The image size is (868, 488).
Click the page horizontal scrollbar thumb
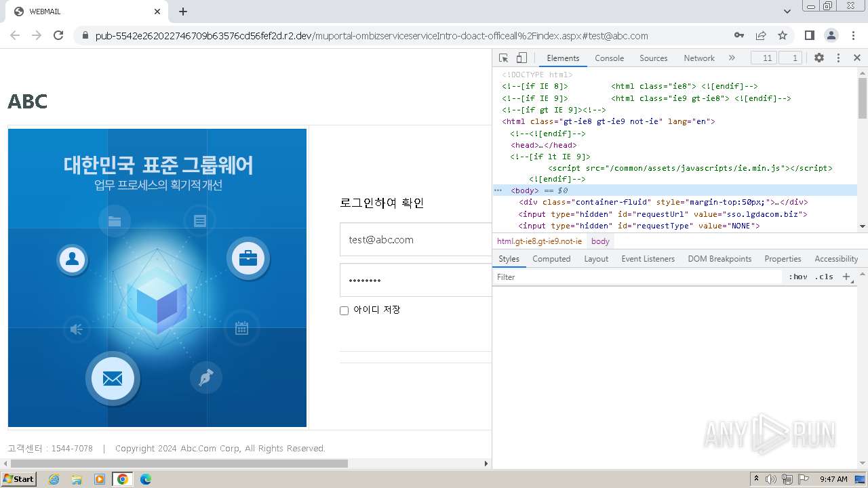coord(178,464)
